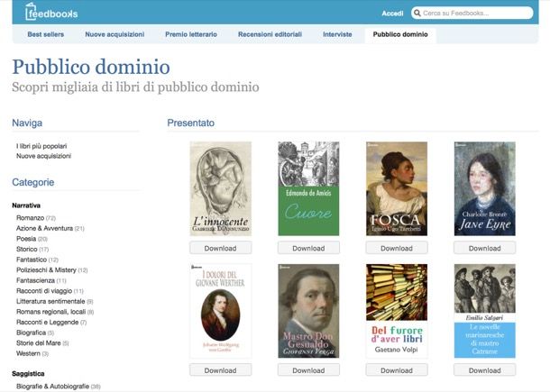
Task: Open the Fantastico category
Action: tap(32, 260)
